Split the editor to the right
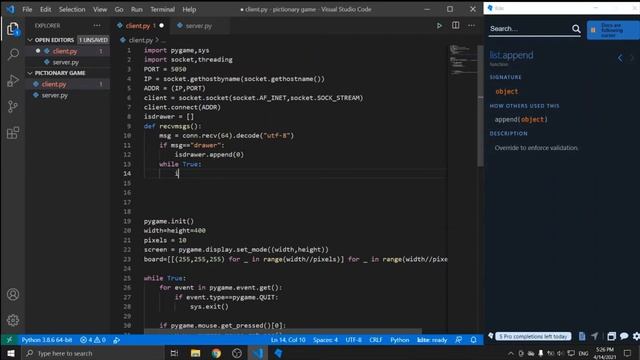640x360 pixels. point(456,25)
